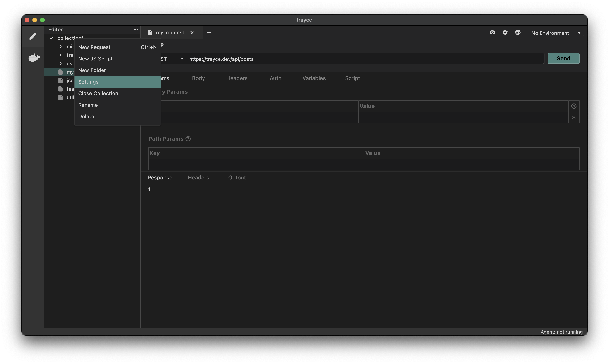Click the query param Value cell

[x=463, y=117]
